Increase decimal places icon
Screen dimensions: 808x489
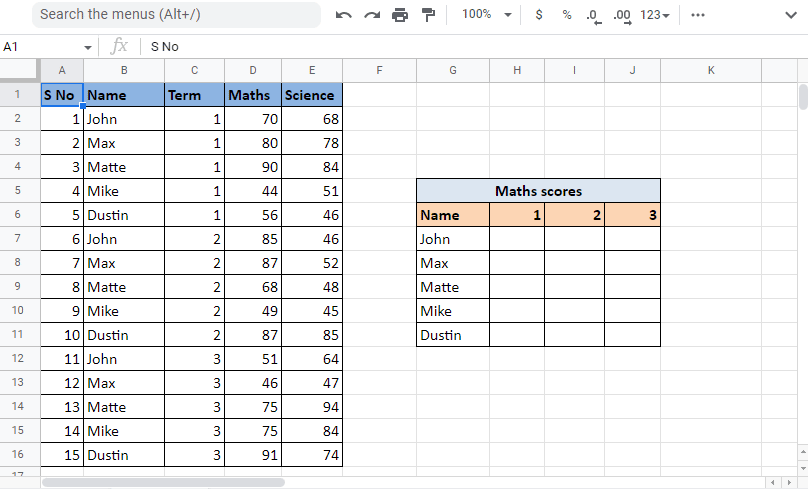(621, 16)
